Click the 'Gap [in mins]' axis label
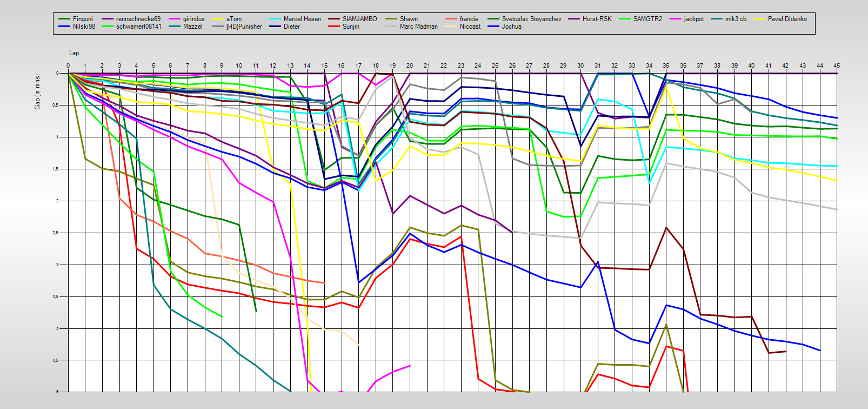The image size is (868, 409). [x=37, y=91]
